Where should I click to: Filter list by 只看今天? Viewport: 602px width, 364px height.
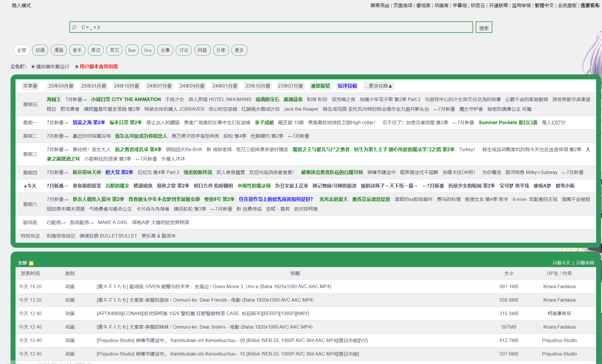[x=561, y=263]
